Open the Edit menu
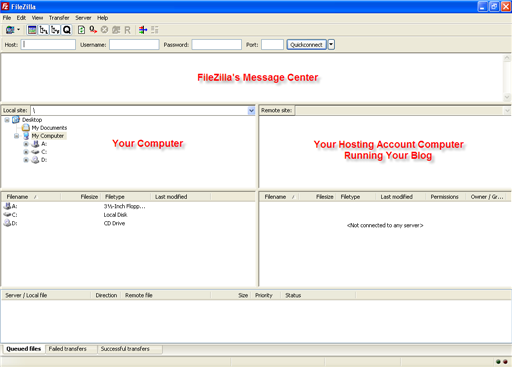The image size is (512, 367). [x=21, y=18]
